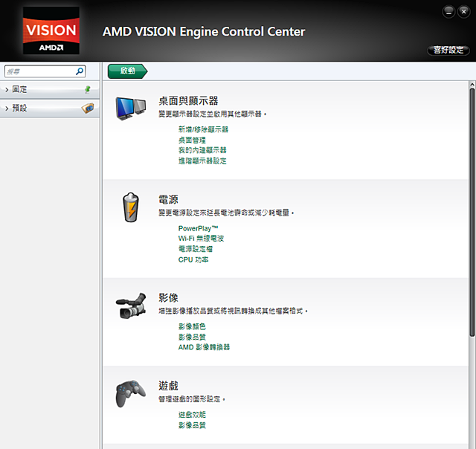The height and width of the screenshot is (449, 476).
Task: Click the green 啟動 breadcrumb button
Action: tap(127, 71)
